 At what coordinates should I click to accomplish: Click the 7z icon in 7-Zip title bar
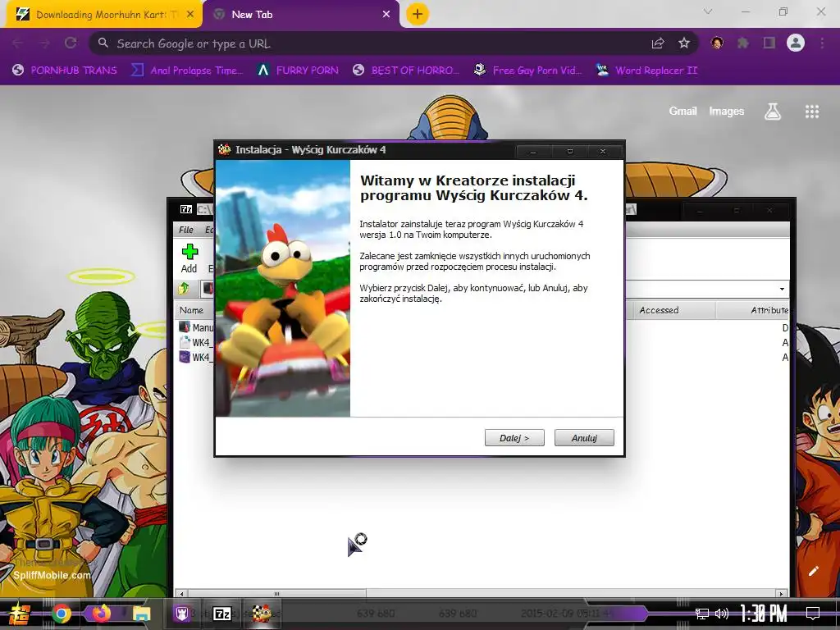pyautogui.click(x=186, y=209)
